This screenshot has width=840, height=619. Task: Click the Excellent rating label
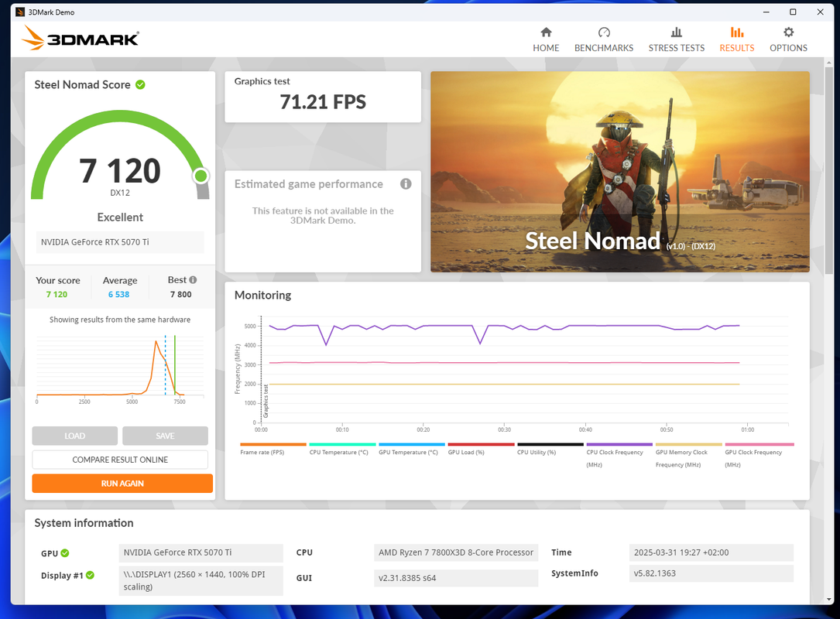point(120,217)
